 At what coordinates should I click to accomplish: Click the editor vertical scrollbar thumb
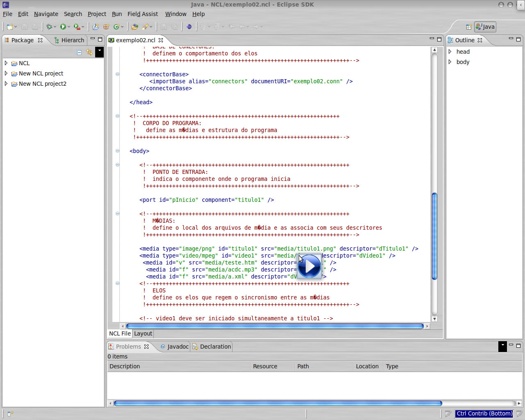click(x=434, y=236)
